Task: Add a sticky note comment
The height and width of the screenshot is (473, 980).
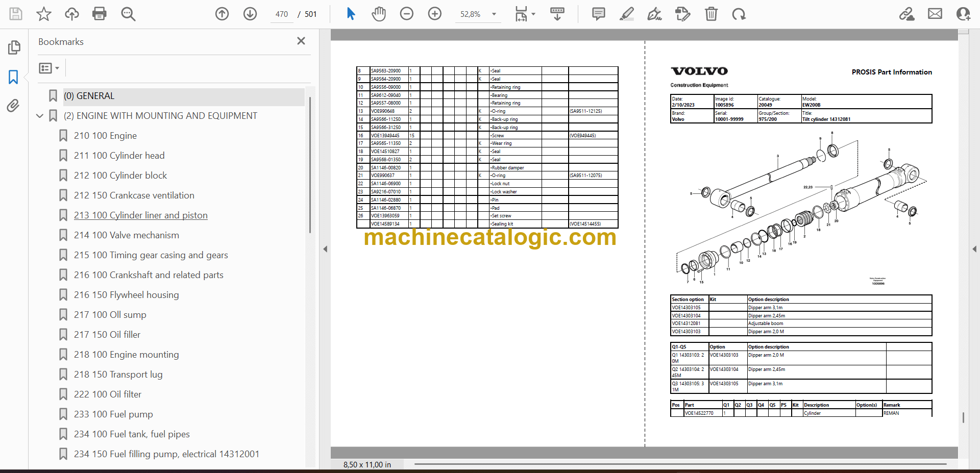Action: pos(599,14)
